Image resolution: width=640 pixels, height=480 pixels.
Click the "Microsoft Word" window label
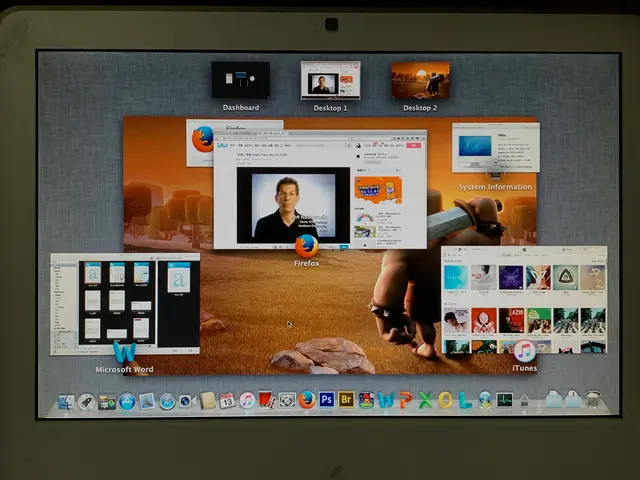124,369
